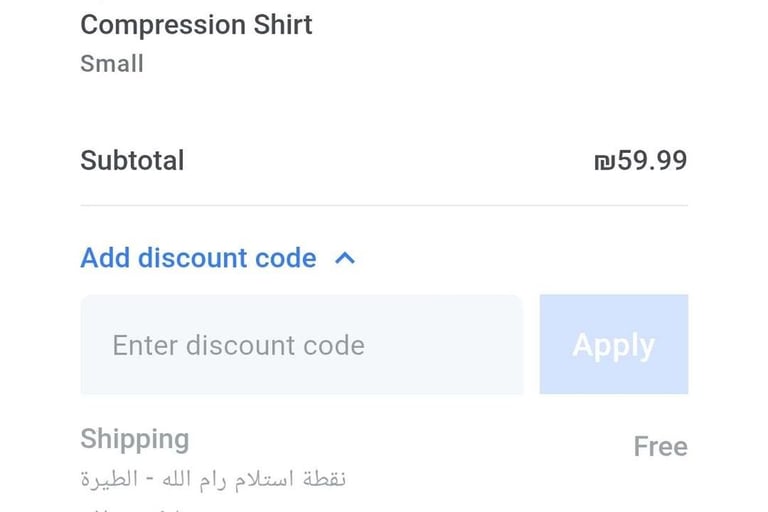Select the Compression Shirt product title
The width and height of the screenshot is (768, 512).
click(196, 24)
